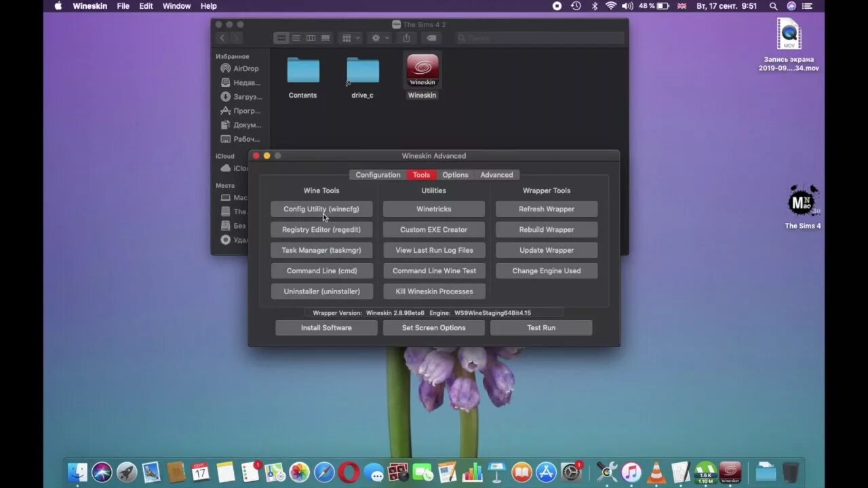Open the Apple menu
The width and height of the screenshot is (868, 488).
tap(58, 6)
